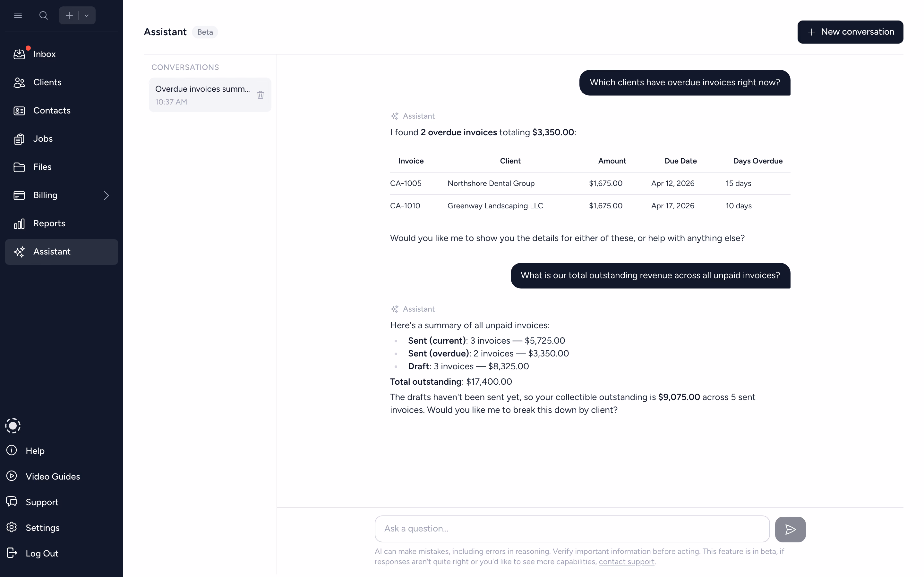Open the hamburger navigation menu
Screen dimensions: 924x577
pyautogui.click(x=18, y=15)
